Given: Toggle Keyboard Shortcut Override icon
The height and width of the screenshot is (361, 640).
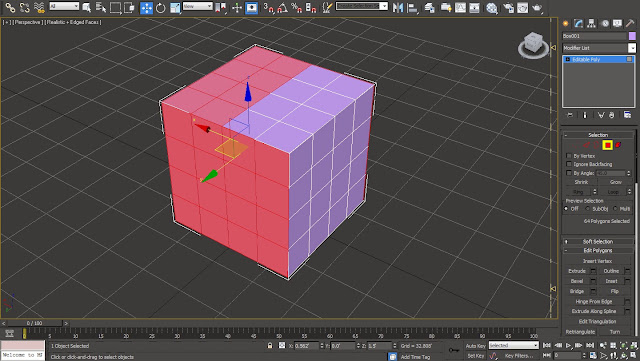Looking at the screenshot, I should 251,7.
